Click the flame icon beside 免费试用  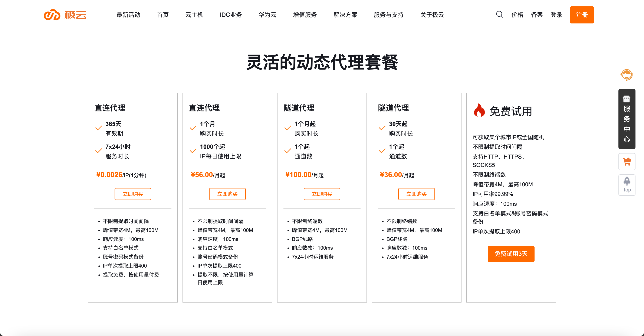pos(479,111)
